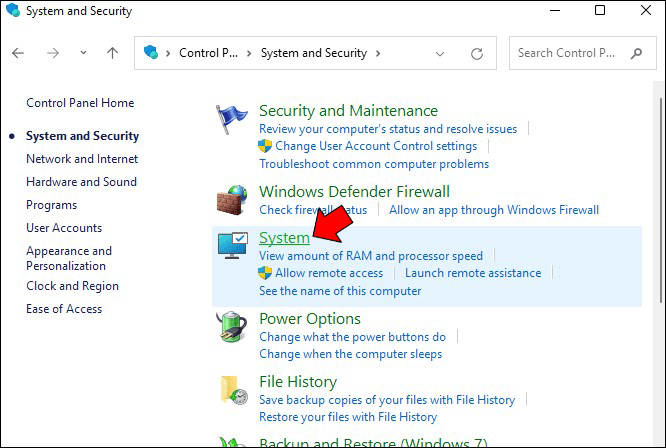The height and width of the screenshot is (448, 666).
Task: Open Security and Maintenance heading
Action: (348, 111)
